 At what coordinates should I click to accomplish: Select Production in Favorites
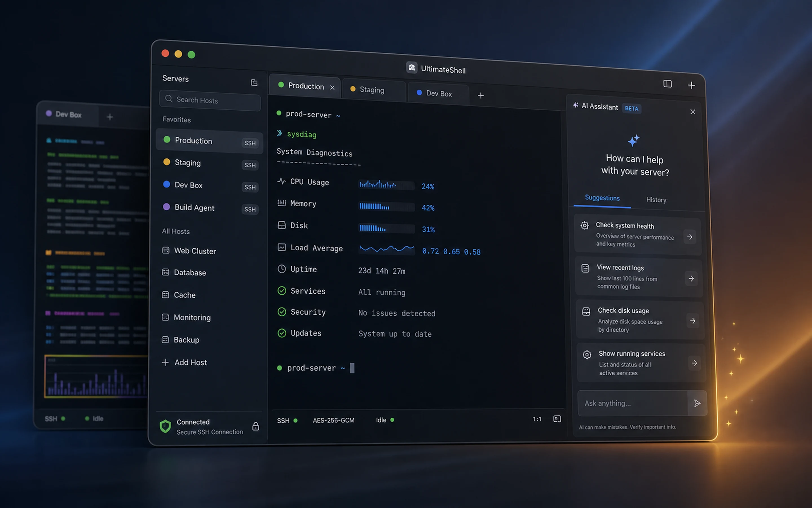pyautogui.click(x=209, y=141)
